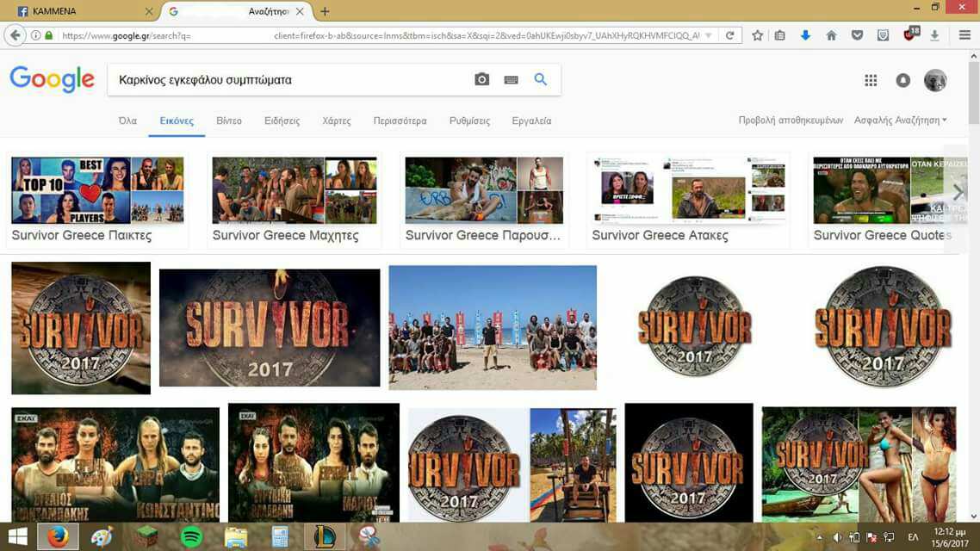
Task: Click the red uBlock shield icon
Action: 910,34
